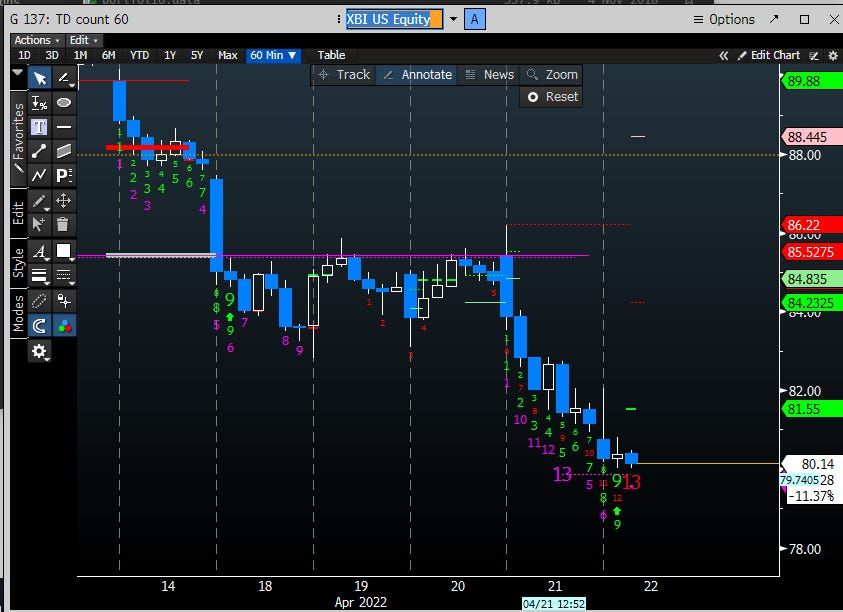Click the XBI US Equity security field

pos(394,19)
